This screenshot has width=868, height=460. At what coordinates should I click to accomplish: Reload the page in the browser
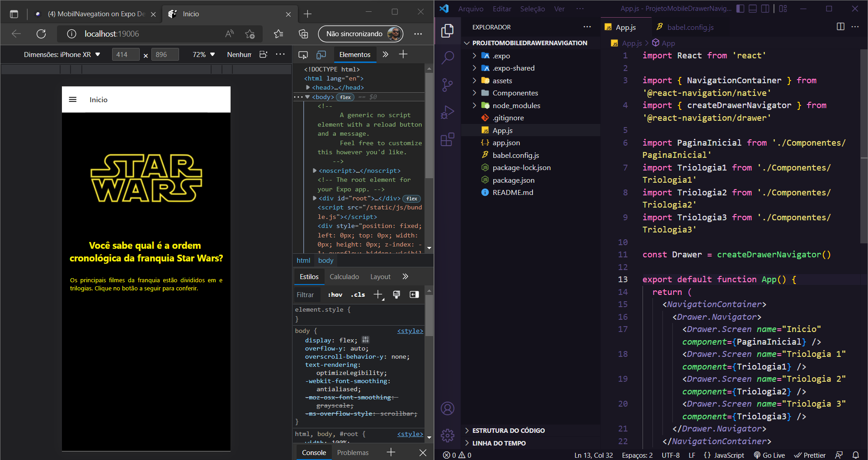coord(41,33)
